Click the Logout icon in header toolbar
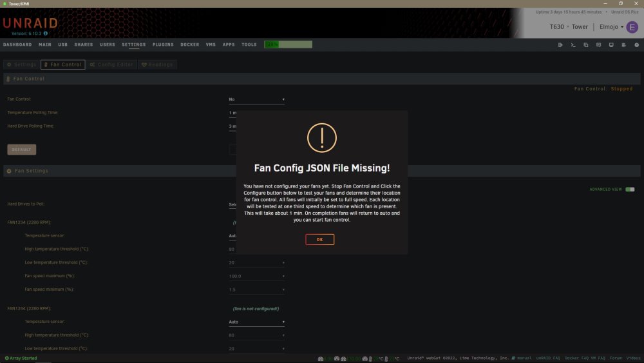644x363 pixels. (x=560, y=44)
